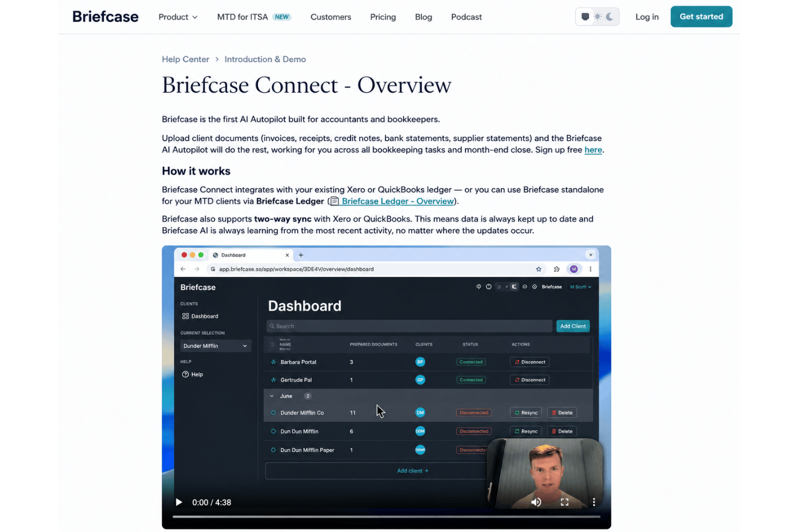
Task: Click the NEW badge beside MTD for ITSA
Action: (x=281, y=17)
